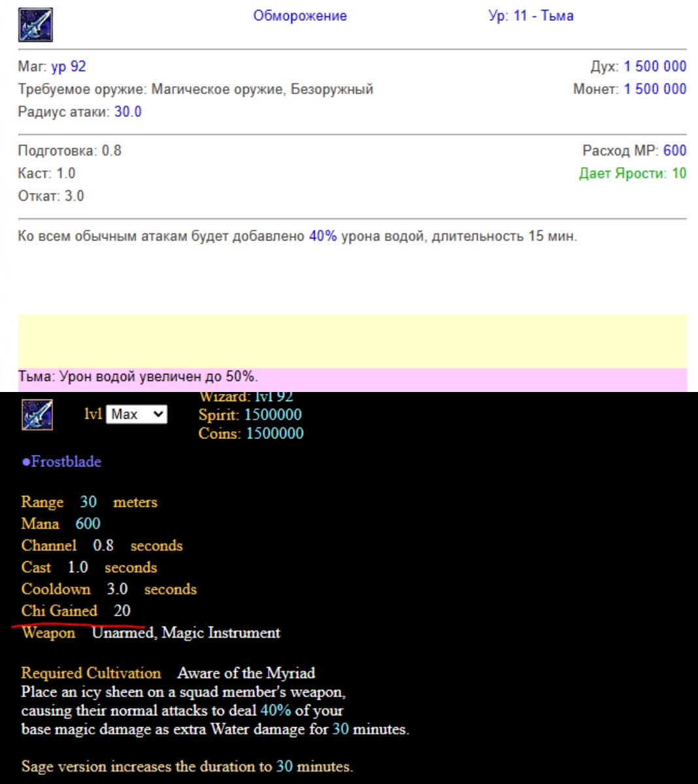
Task: Click the green 'Дает Ярости: 10' text
Action: tap(632, 173)
